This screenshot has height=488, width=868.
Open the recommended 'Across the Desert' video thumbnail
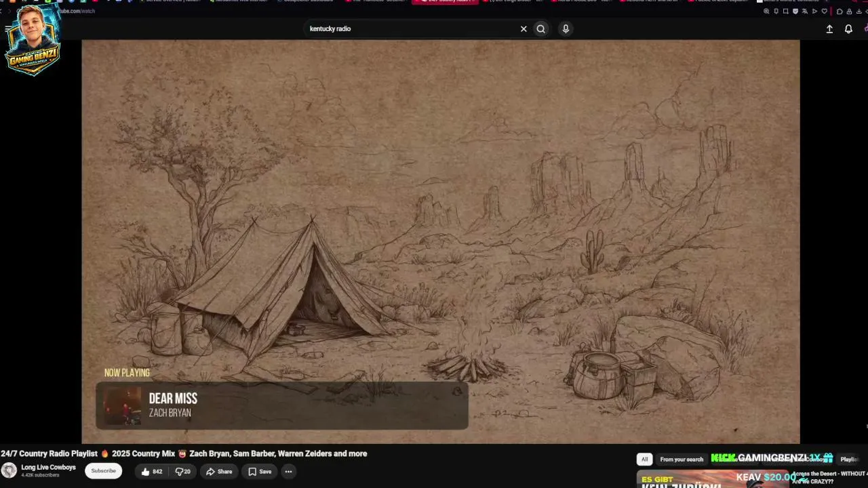(712, 479)
